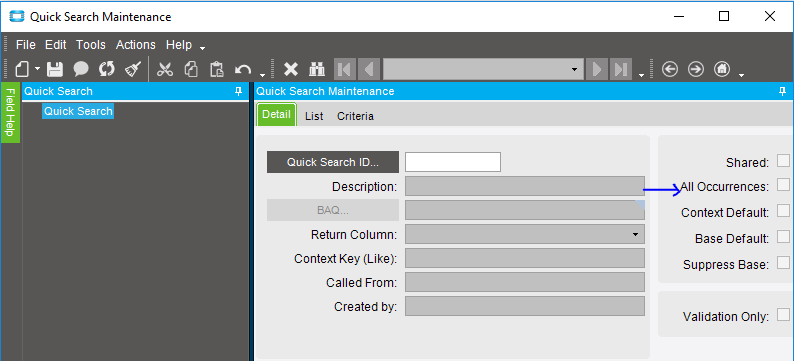Click the Refresh arrows icon
The width and height of the screenshot is (794, 361).
coord(107,69)
